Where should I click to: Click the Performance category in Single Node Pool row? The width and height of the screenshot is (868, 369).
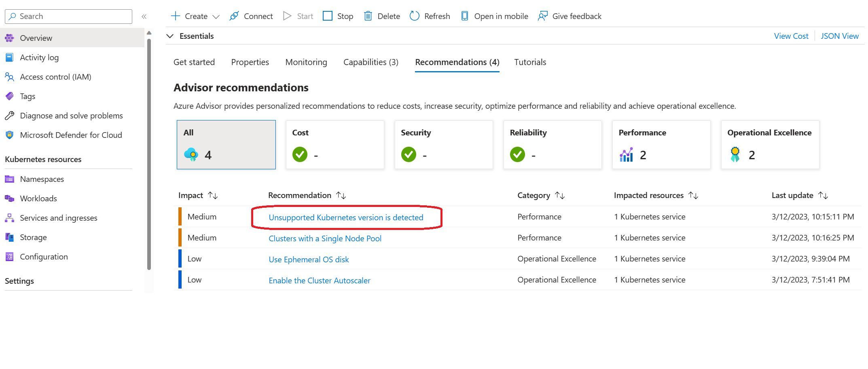[x=539, y=238]
